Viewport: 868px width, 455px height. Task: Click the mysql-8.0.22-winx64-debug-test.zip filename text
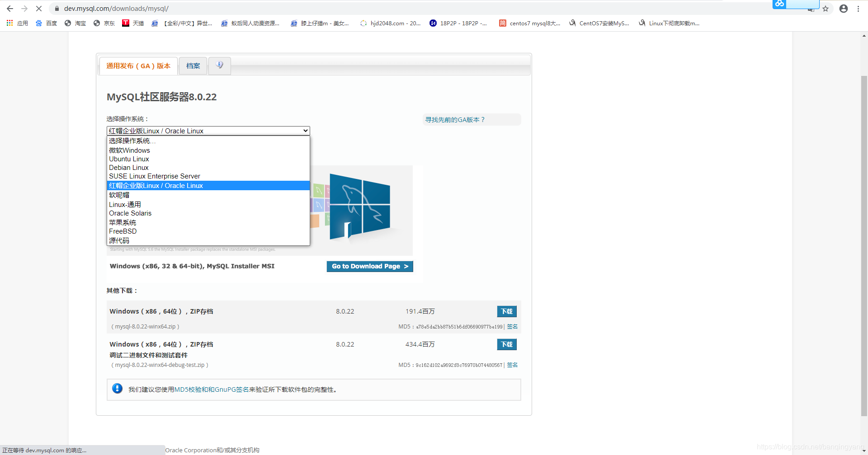(x=160, y=365)
